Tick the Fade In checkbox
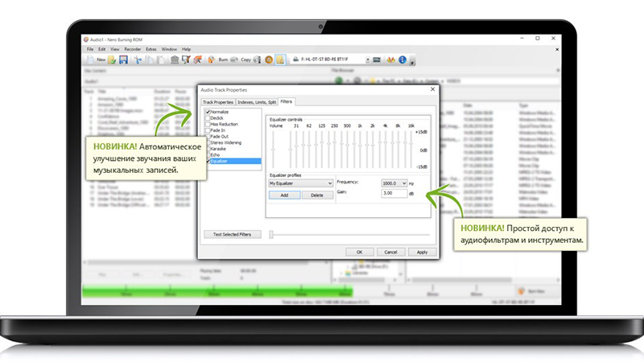 coord(207,130)
